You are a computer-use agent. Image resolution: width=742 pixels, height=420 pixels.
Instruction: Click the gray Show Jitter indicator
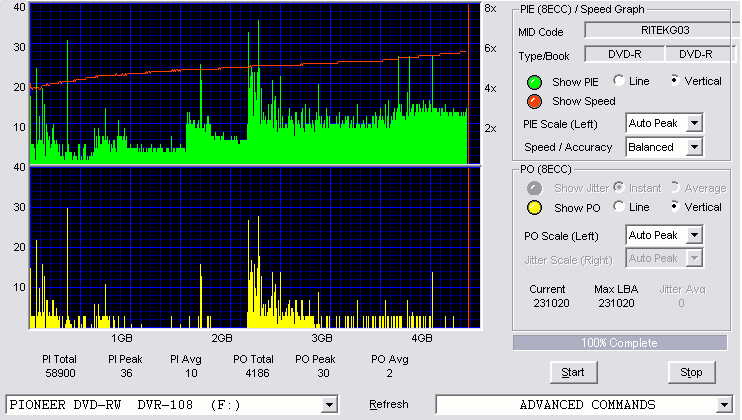point(534,188)
